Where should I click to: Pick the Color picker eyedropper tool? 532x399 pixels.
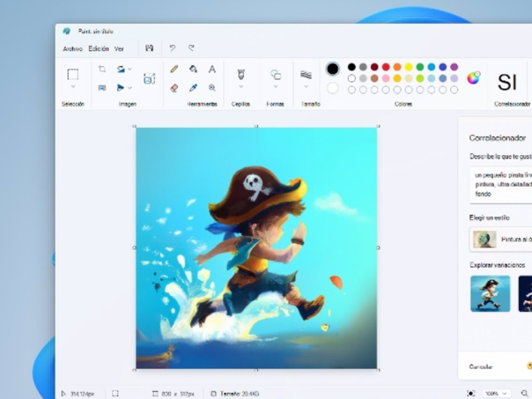tap(193, 88)
